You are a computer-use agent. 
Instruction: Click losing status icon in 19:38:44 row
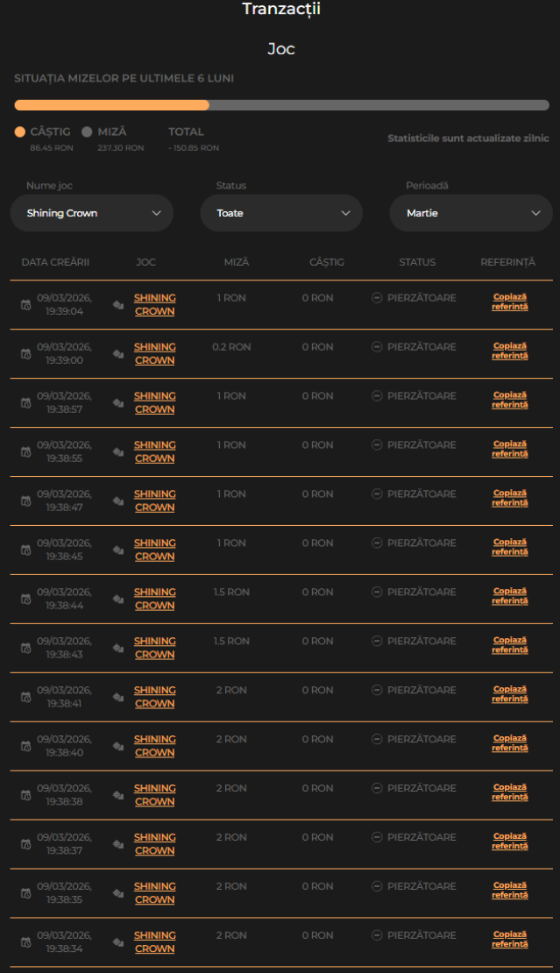[377, 592]
